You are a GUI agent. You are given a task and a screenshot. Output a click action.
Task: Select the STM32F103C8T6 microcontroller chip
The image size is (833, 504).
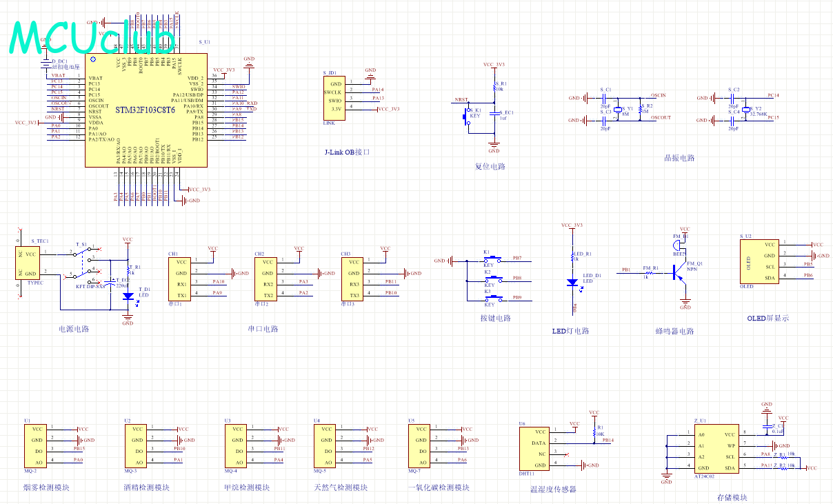point(145,110)
